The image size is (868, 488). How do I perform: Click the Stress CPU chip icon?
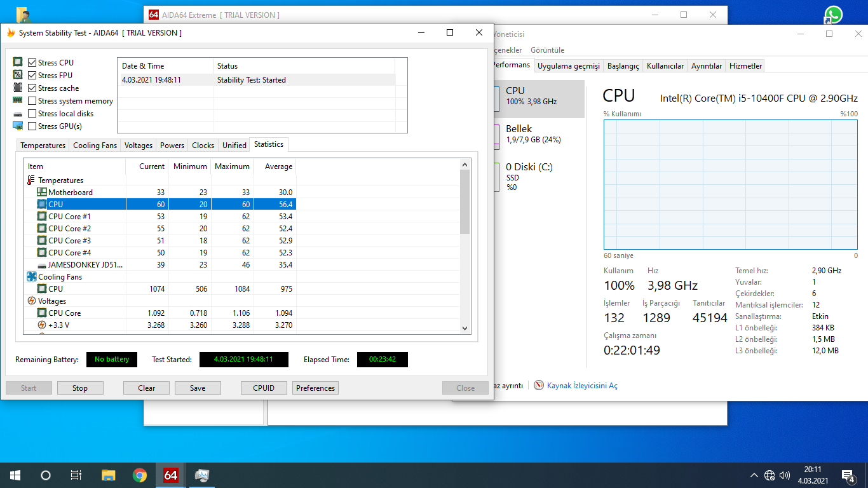[x=18, y=62]
